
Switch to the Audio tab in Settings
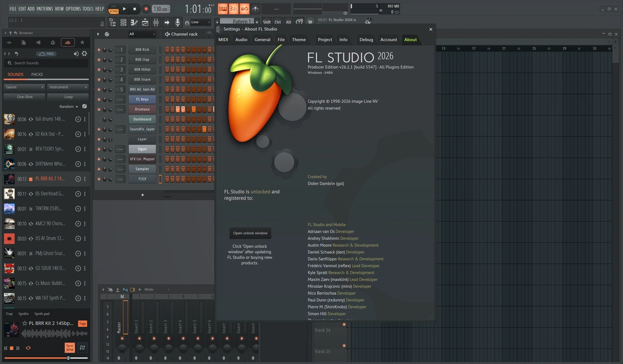pos(241,39)
